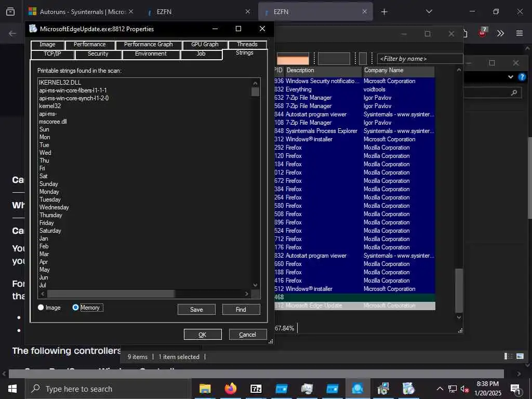Open the Firefox application hamburger menu
This screenshot has height=399, width=532.
(520, 33)
